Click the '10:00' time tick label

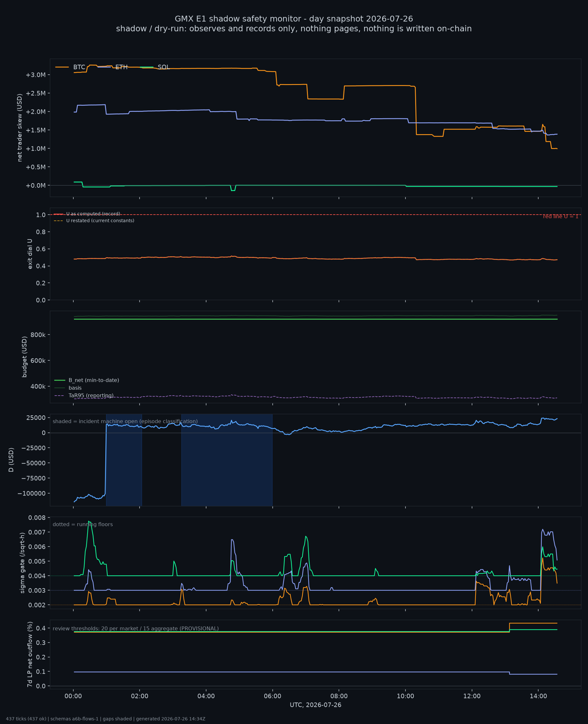405,696
